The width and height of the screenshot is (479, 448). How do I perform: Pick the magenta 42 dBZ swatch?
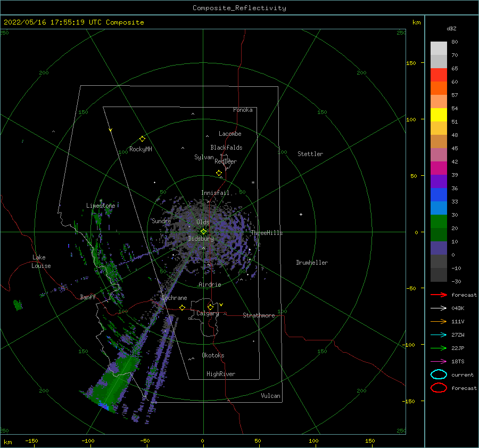click(439, 168)
